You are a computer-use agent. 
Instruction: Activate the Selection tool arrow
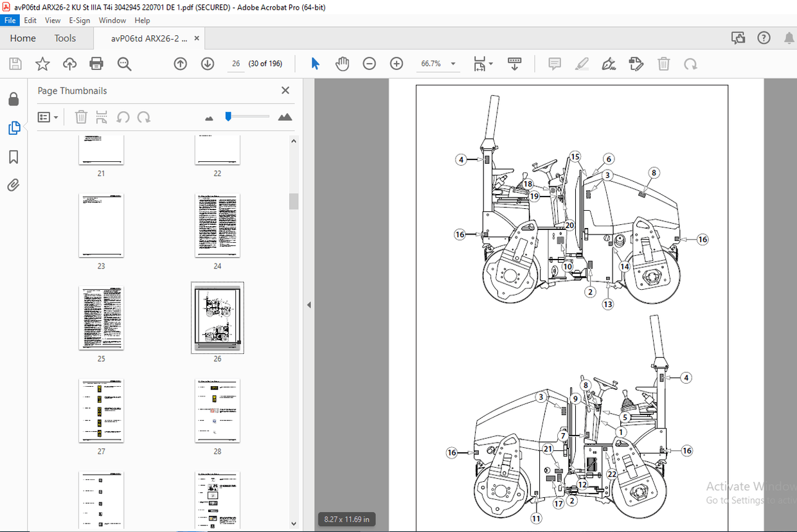tap(314, 64)
